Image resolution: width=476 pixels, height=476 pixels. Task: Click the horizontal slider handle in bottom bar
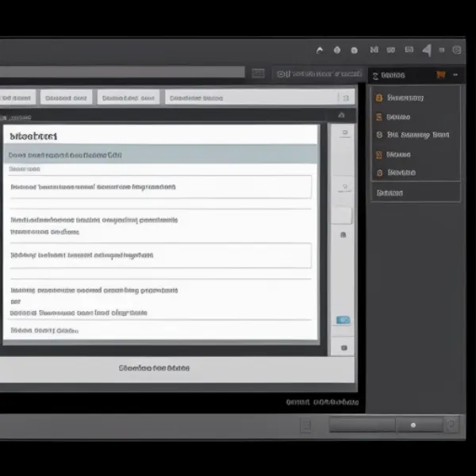pos(413,425)
